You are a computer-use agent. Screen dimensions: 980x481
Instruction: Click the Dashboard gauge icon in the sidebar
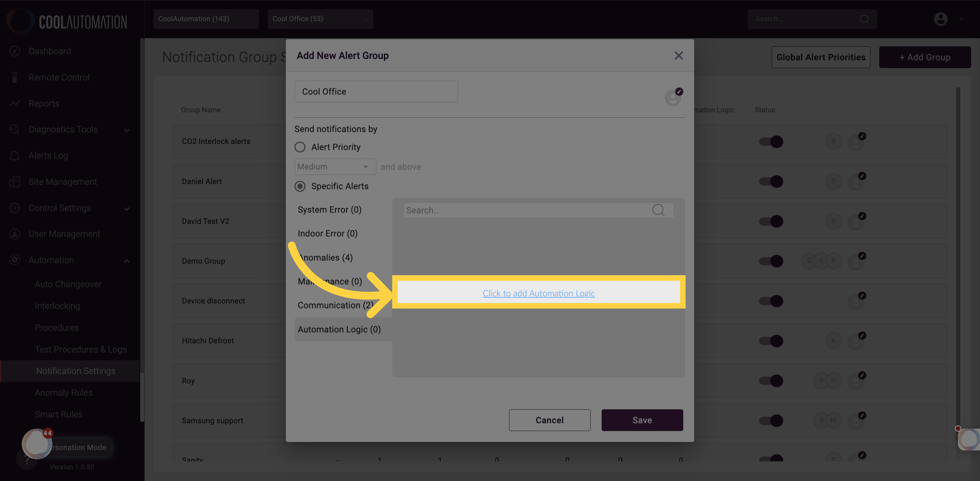[14, 51]
